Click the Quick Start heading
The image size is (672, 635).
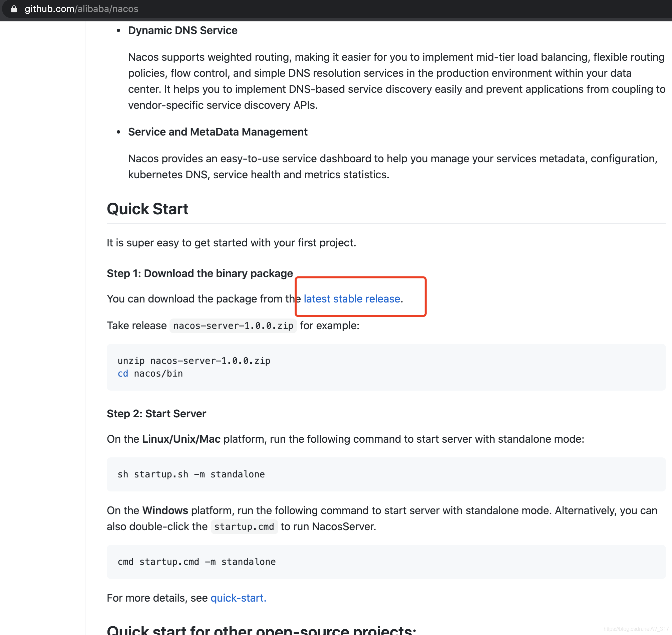pos(147,209)
